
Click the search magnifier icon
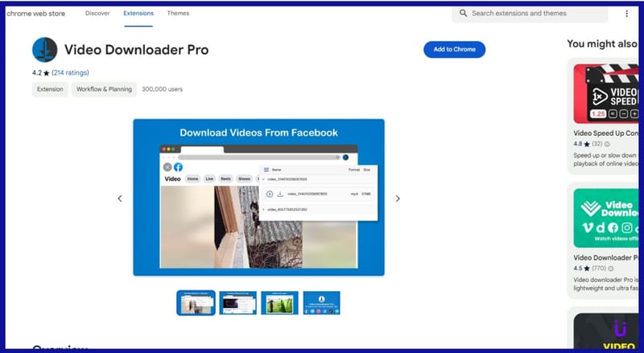463,14
